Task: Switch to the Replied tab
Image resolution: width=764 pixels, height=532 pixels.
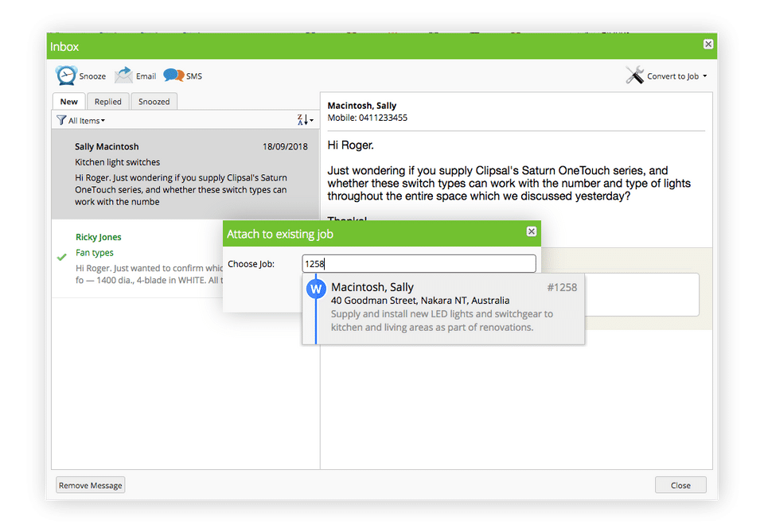Action: (107, 101)
